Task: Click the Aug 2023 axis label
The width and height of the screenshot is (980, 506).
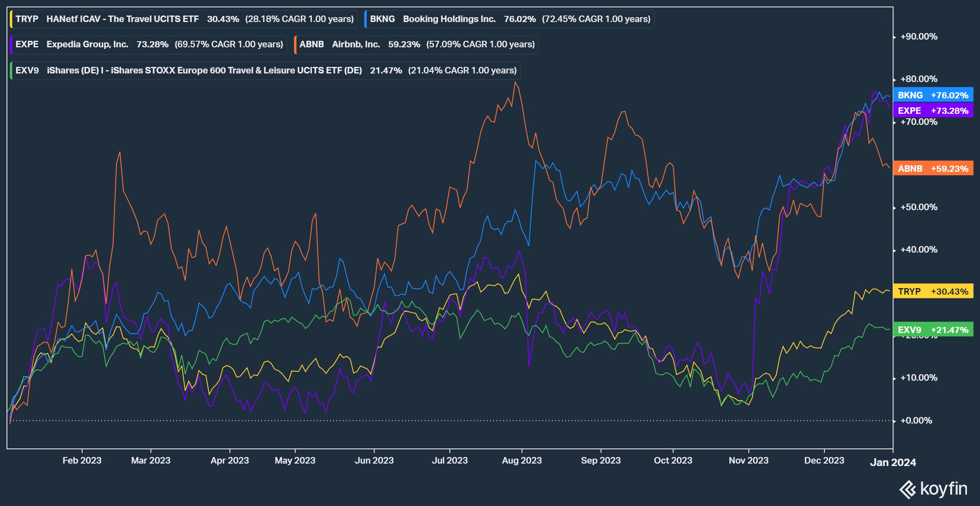Action: pos(522,461)
